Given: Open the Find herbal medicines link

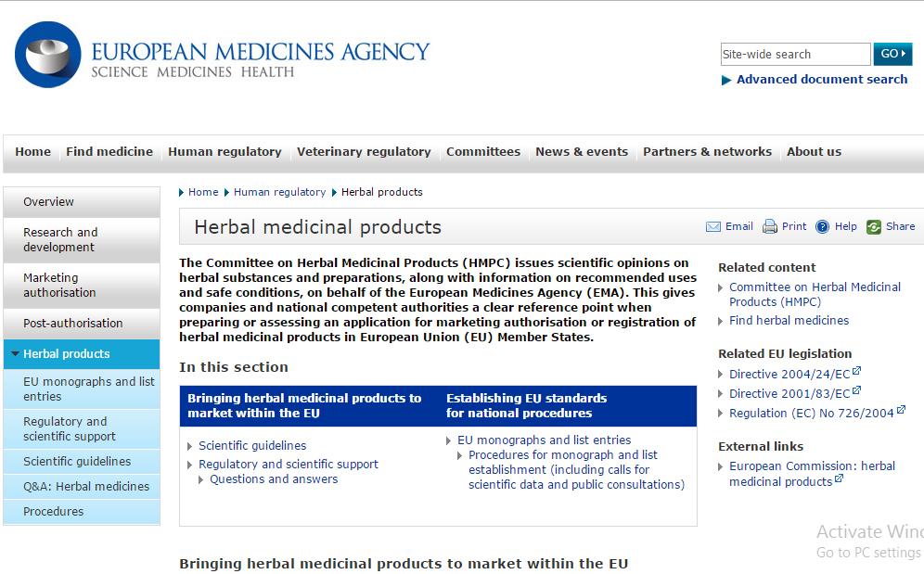Looking at the screenshot, I should tap(789, 321).
